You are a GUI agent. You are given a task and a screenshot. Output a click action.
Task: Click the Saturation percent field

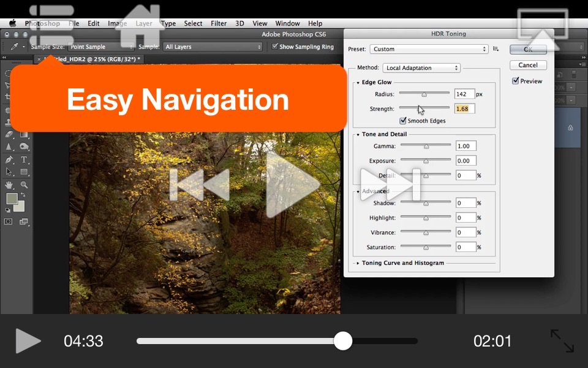[466, 247]
